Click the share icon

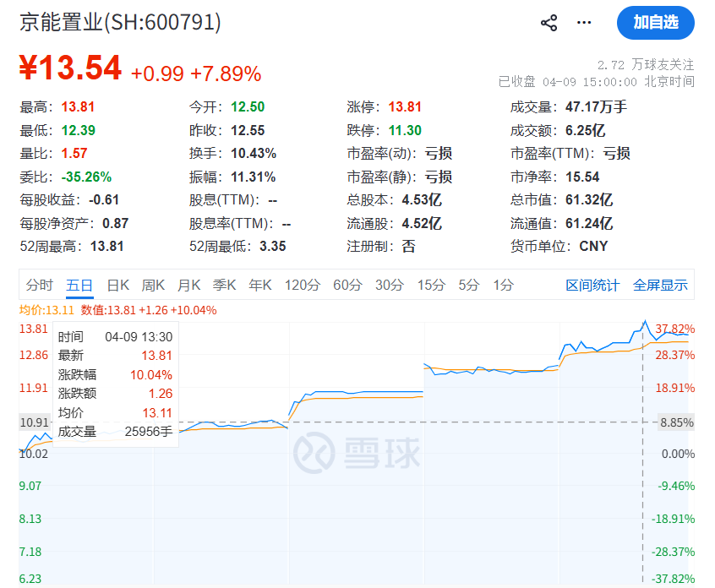tap(549, 23)
